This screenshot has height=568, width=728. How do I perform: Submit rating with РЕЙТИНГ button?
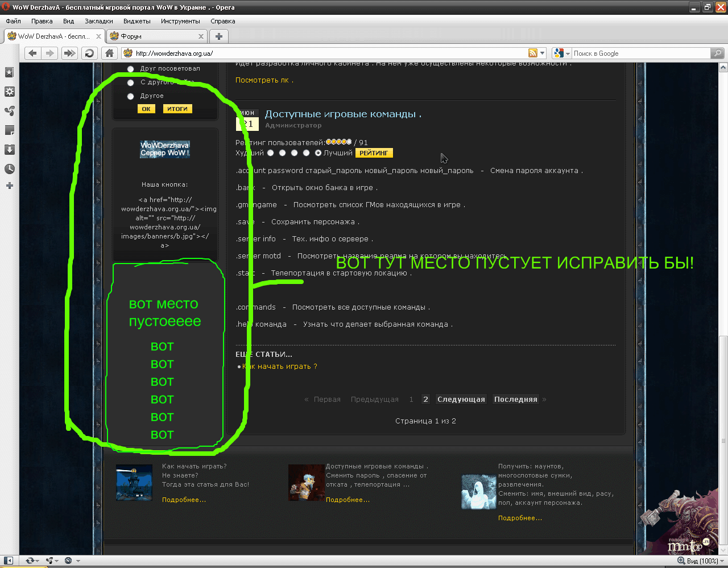[x=374, y=153]
